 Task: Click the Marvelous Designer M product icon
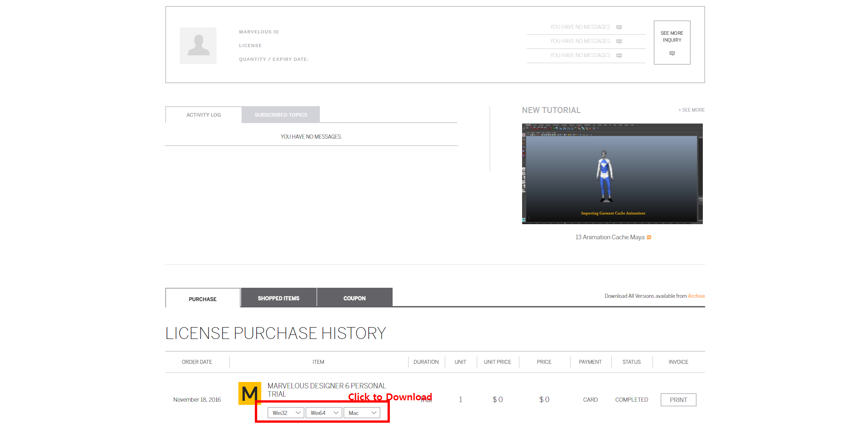point(250,393)
